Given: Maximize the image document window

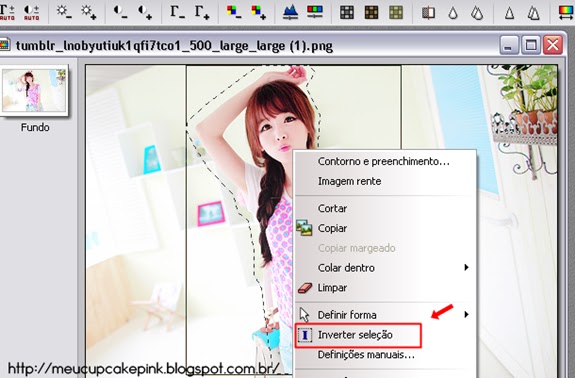Looking at the screenshot, I should click(531, 45).
